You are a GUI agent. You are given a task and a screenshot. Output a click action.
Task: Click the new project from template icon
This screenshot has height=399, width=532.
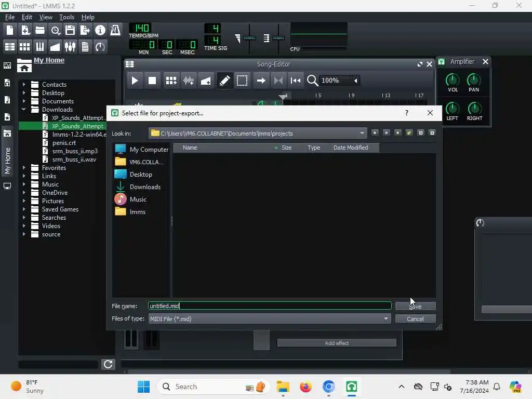tap(25, 31)
